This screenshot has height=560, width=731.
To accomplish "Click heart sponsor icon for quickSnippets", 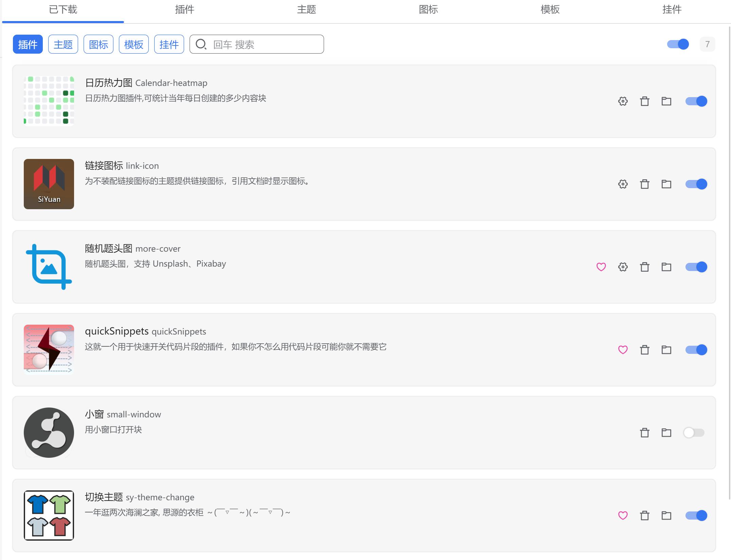I will point(623,350).
